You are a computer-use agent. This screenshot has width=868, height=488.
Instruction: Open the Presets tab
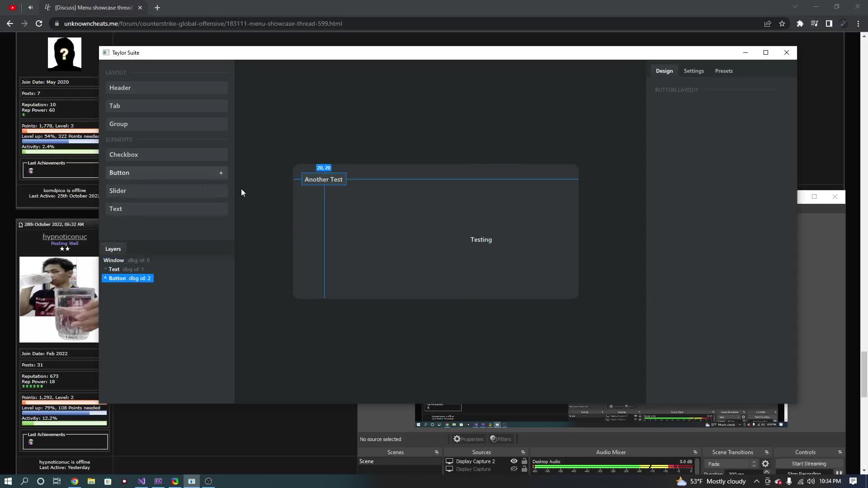click(x=723, y=71)
